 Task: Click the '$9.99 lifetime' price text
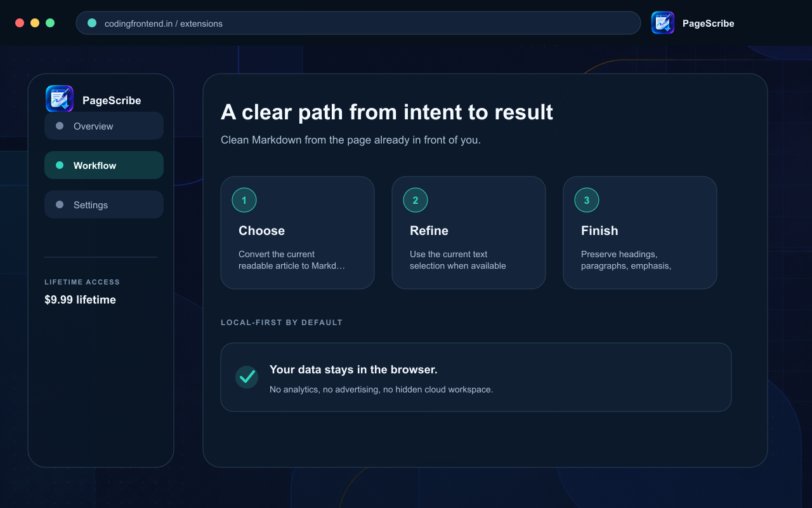pyautogui.click(x=80, y=300)
